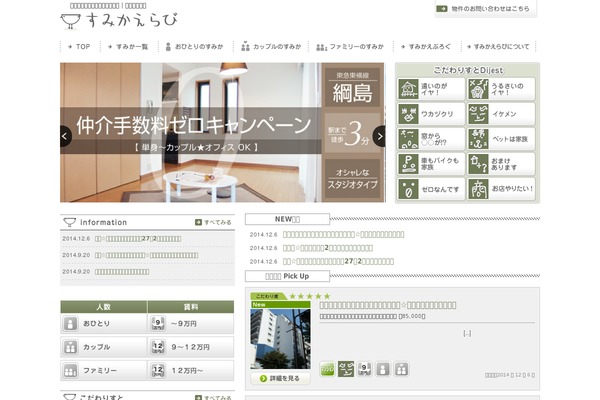Select おひとりのすみか navigation item
This screenshot has width=600, height=400.
tap(194, 47)
